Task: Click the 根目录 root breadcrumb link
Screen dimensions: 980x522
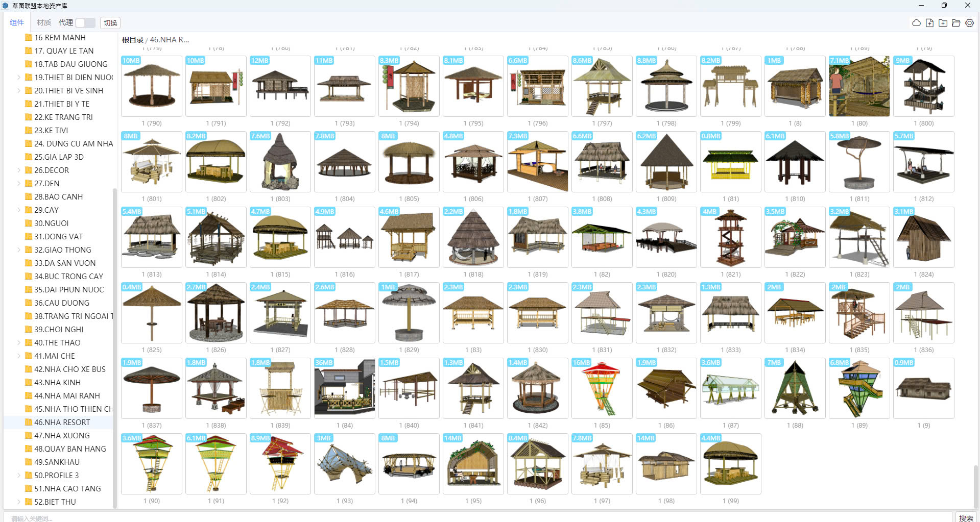Action: tap(132, 40)
